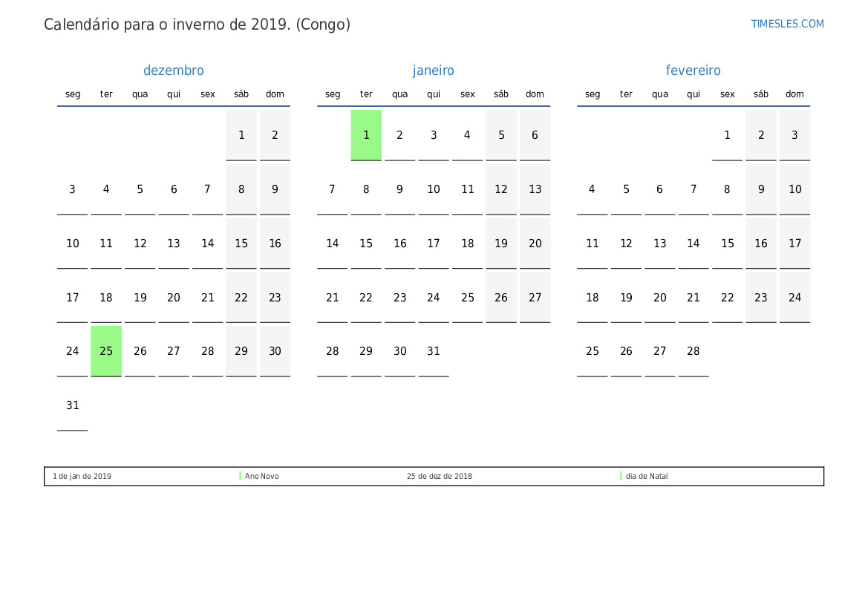Click the green dia de Natal legend marker
The width and height of the screenshot is (868, 614).
coord(621,476)
